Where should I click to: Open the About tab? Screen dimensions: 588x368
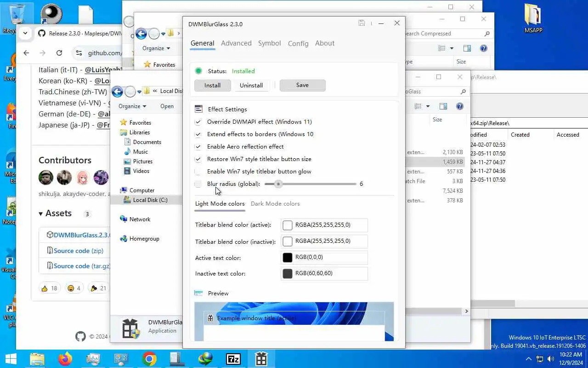pos(325,43)
